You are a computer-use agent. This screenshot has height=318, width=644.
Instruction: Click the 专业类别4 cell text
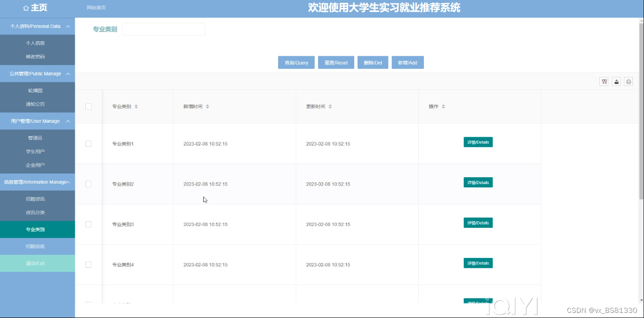point(123,265)
